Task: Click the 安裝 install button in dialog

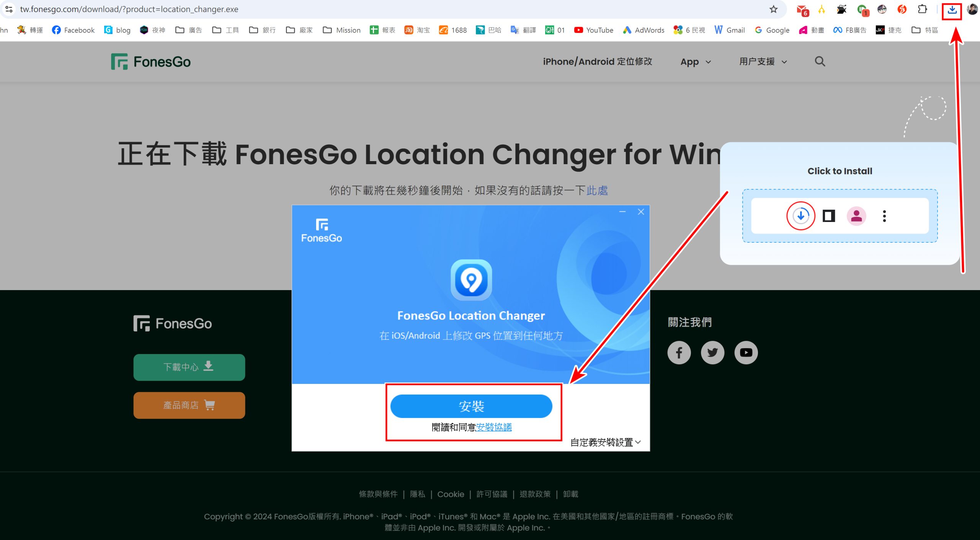Action: [x=471, y=405]
